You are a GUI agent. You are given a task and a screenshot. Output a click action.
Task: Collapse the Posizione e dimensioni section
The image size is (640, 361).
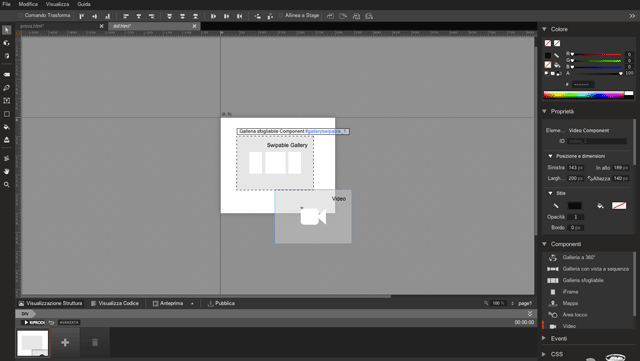(x=550, y=156)
